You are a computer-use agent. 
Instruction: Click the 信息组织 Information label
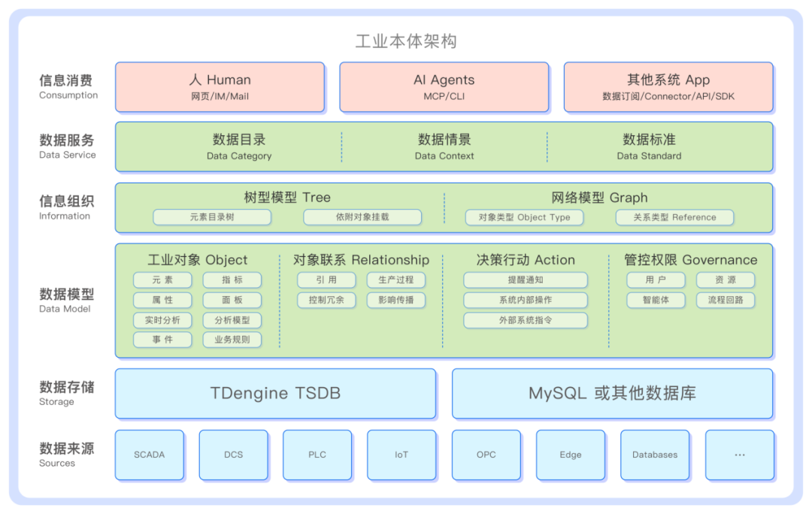pyautogui.click(x=66, y=207)
